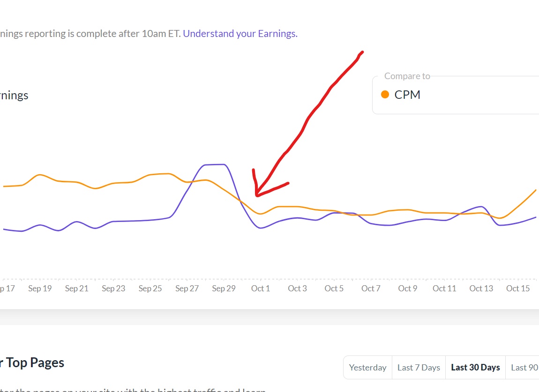Pick the Sep 25 axis date

(x=150, y=288)
